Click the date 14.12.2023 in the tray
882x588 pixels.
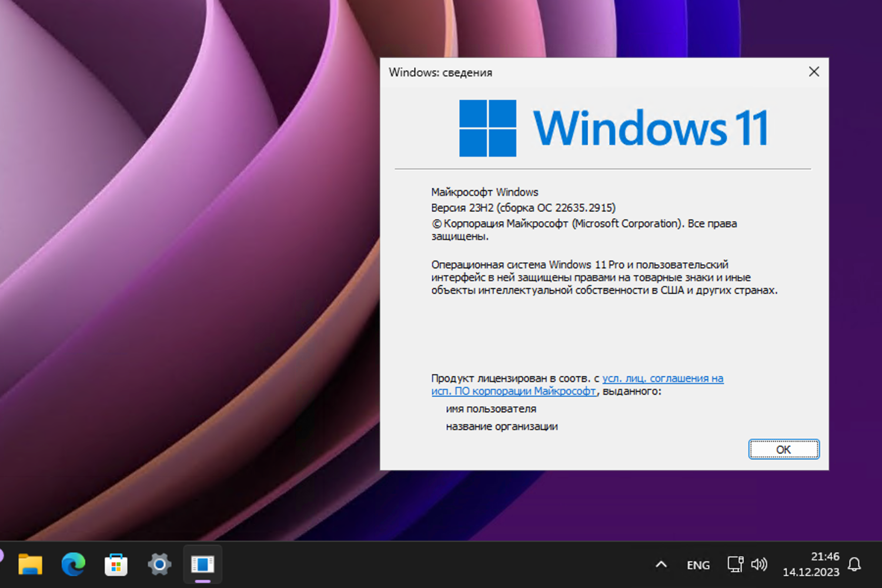(x=811, y=572)
